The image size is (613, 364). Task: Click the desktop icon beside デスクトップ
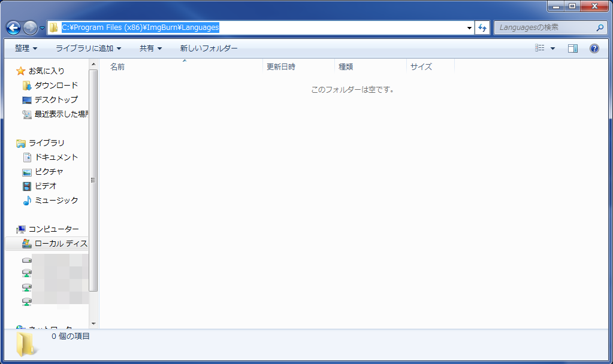tap(26, 100)
